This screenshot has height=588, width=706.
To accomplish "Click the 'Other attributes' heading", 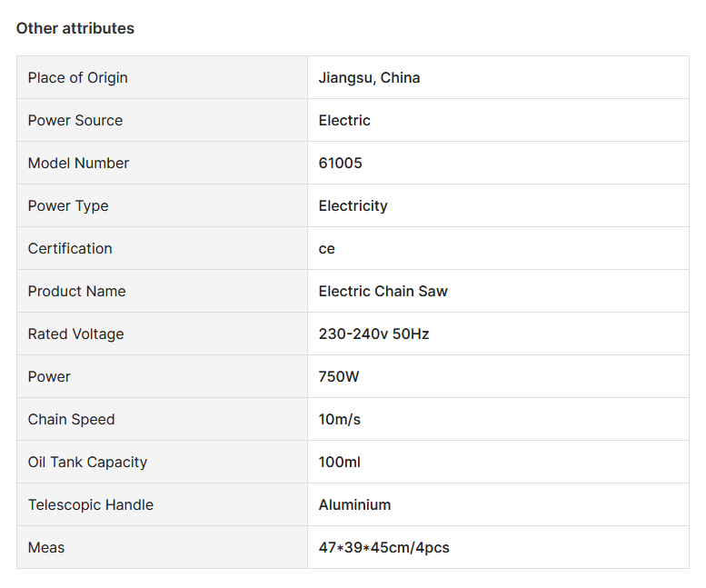I will pyautogui.click(x=75, y=28).
